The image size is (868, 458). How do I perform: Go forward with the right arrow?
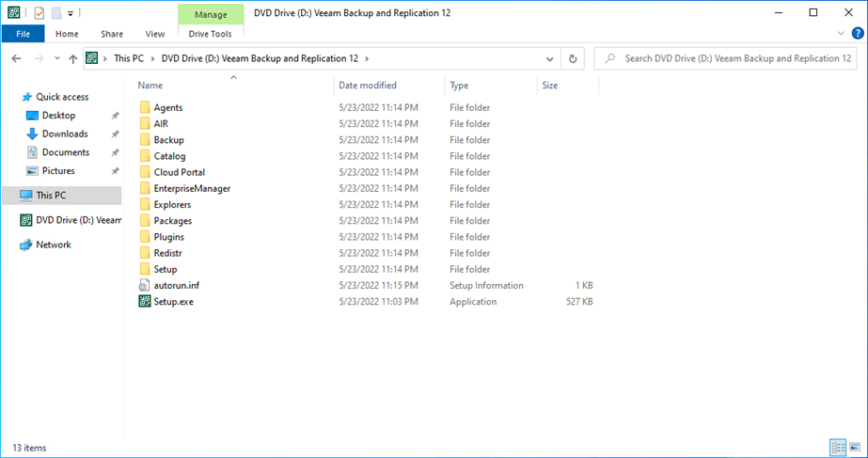[39, 58]
